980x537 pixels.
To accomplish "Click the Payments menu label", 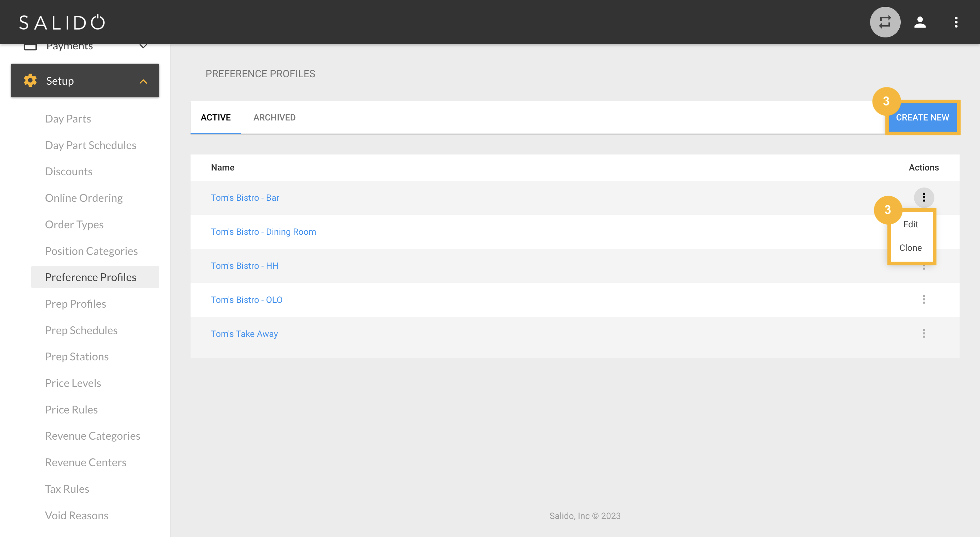I will point(70,47).
